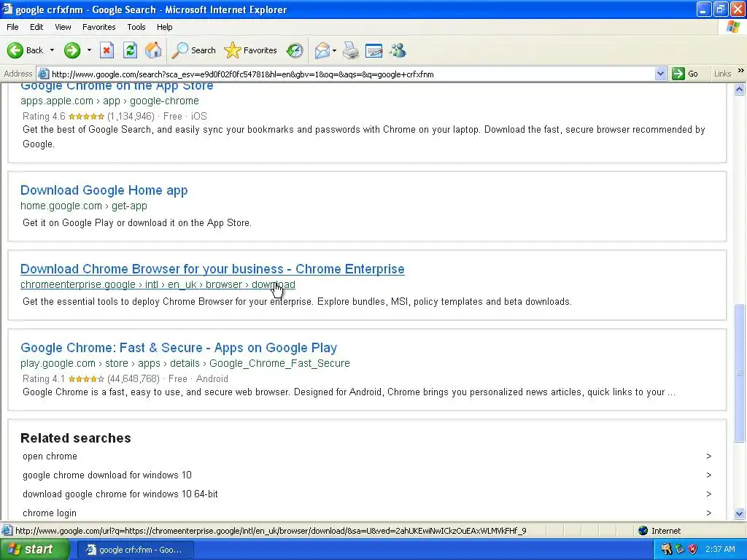747x560 pixels.
Task: Click the green Forward arrow button
Action: [72, 50]
